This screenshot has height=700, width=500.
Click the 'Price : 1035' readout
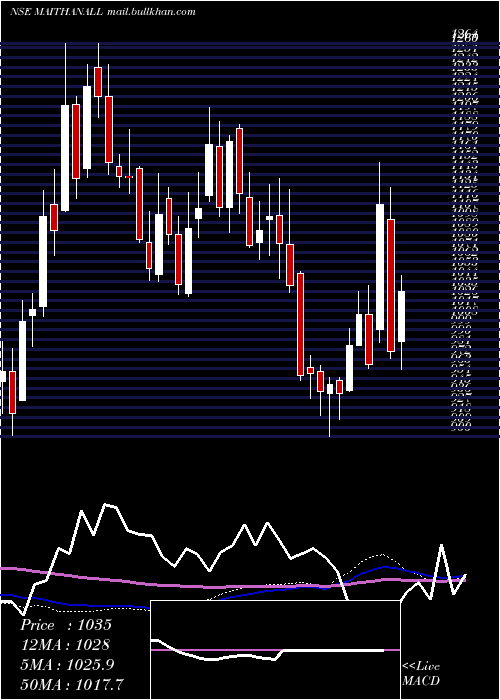tap(66, 625)
